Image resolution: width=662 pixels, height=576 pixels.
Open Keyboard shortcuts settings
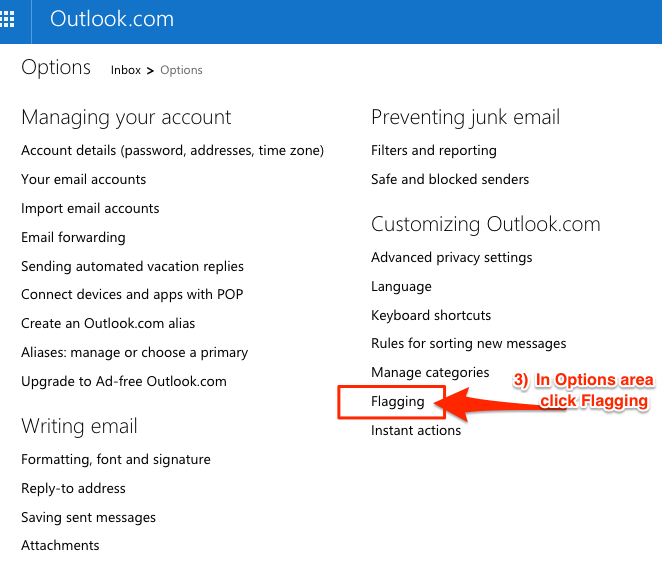click(431, 315)
